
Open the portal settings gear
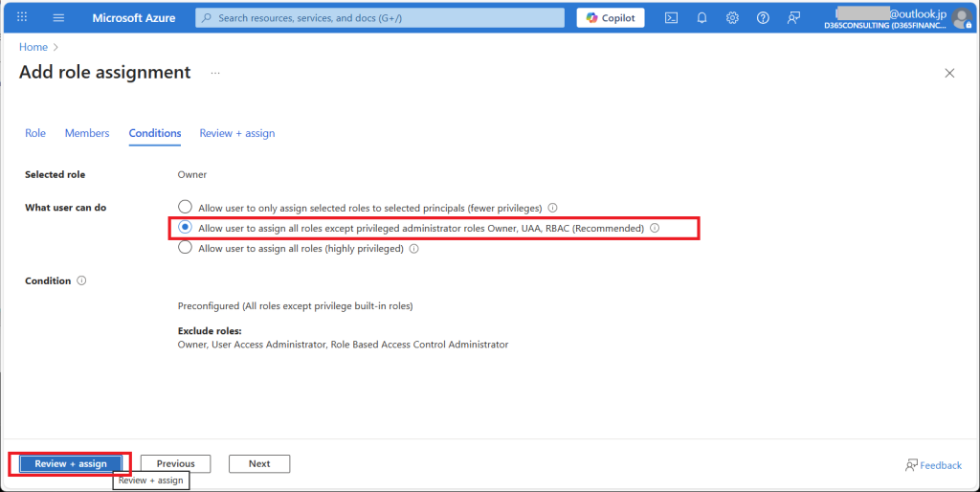(x=732, y=18)
